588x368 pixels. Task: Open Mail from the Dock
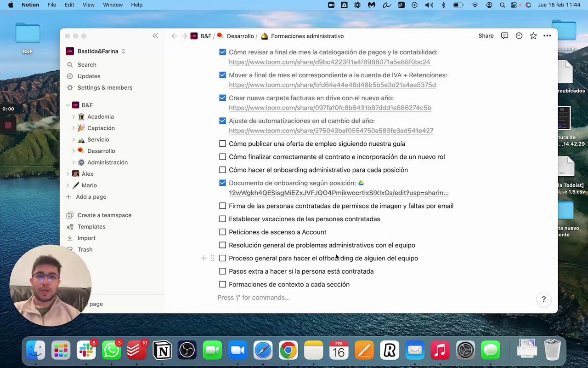[x=414, y=351]
